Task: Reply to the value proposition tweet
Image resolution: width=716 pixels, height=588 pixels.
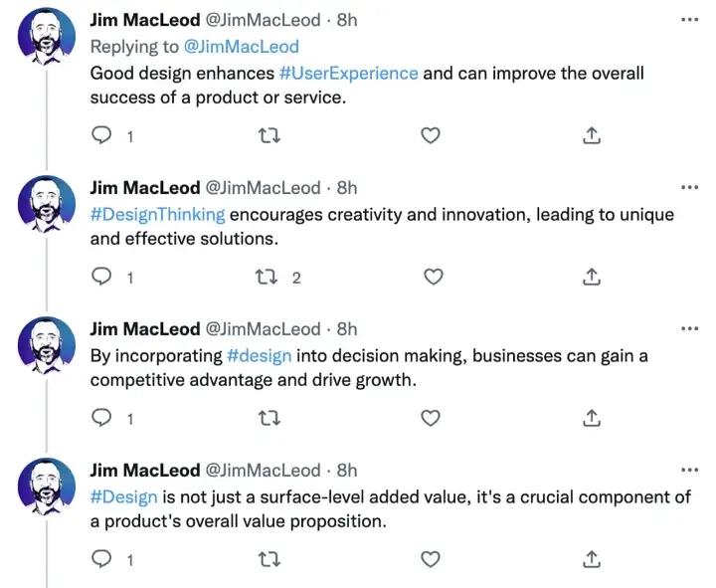Action: pos(101,559)
